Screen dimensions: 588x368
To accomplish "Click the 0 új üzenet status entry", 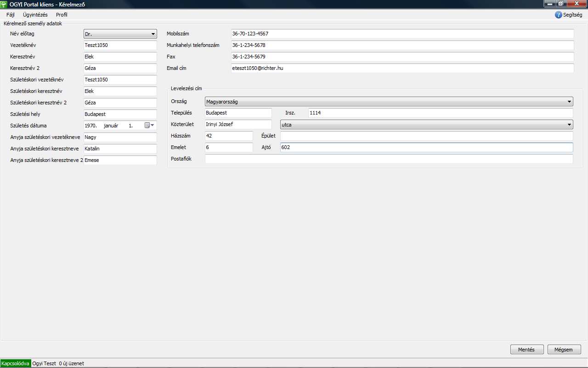I will pyautogui.click(x=72, y=363).
